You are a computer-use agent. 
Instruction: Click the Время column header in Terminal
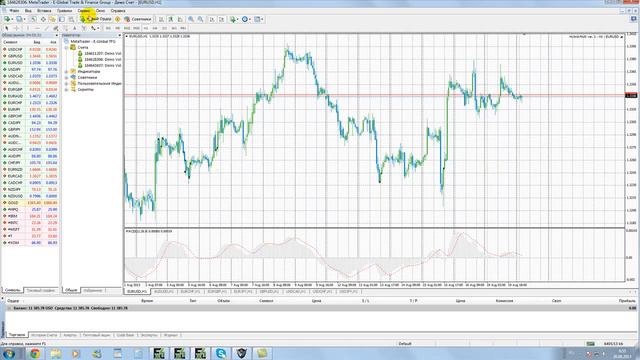pos(147,301)
